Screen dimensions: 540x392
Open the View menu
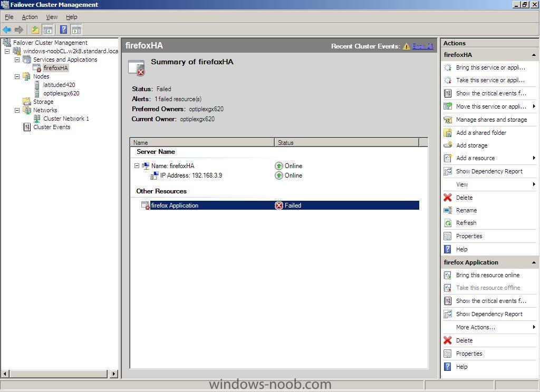pyautogui.click(x=52, y=17)
